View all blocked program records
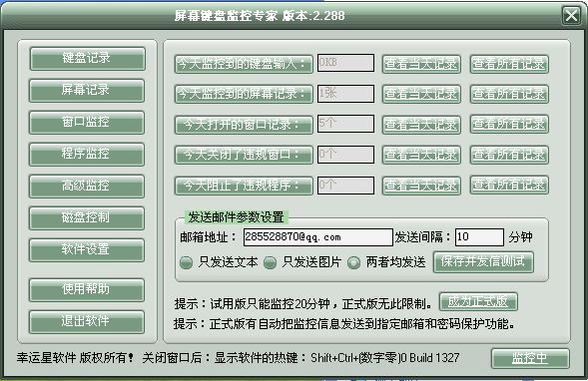This screenshot has height=381, width=588. pos(509,186)
